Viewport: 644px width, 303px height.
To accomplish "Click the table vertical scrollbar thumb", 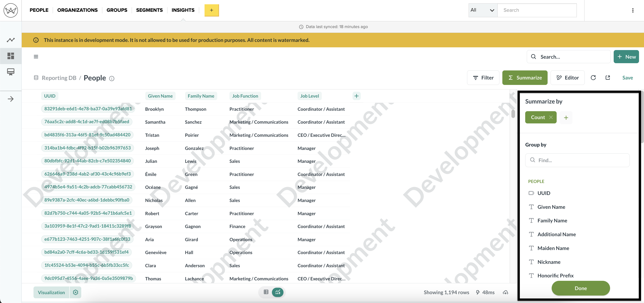I will (x=513, y=114).
